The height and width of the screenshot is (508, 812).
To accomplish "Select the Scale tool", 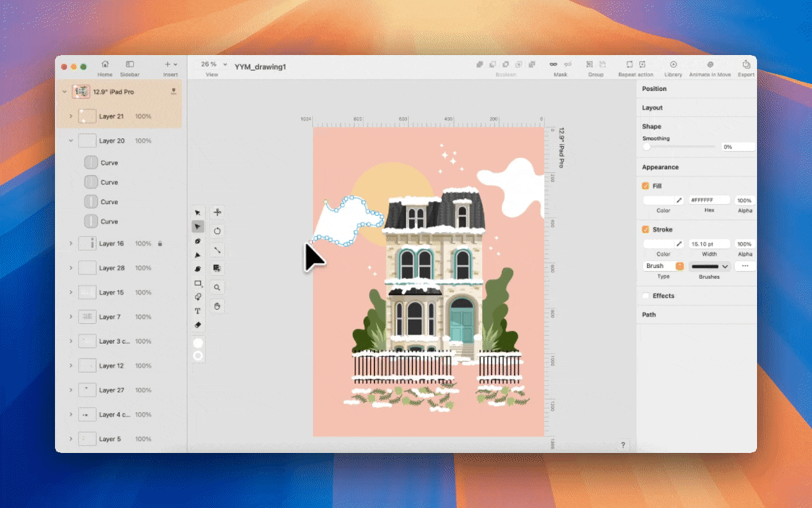I will tap(218, 250).
